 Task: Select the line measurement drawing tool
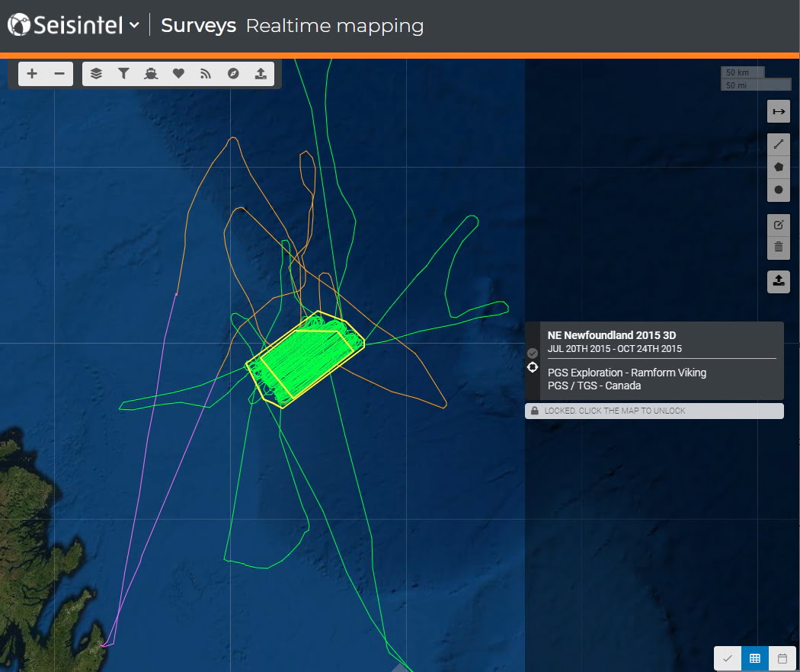click(778, 143)
